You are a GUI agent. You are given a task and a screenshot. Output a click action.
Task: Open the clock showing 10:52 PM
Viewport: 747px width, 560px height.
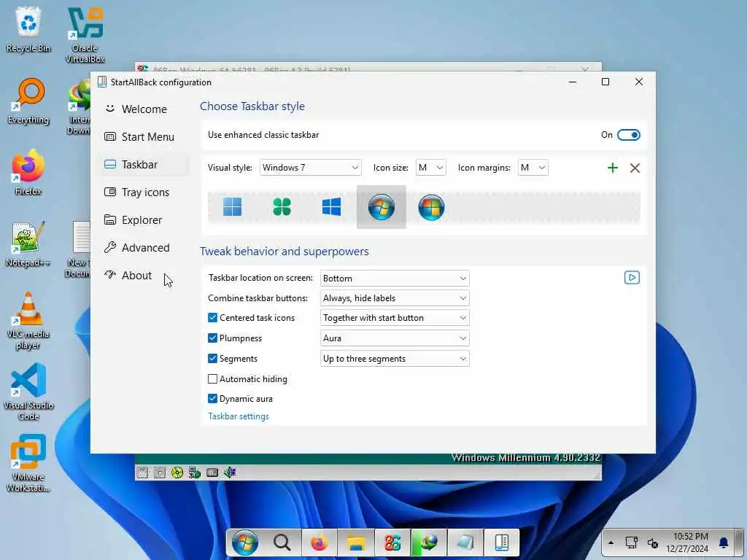[687, 542]
